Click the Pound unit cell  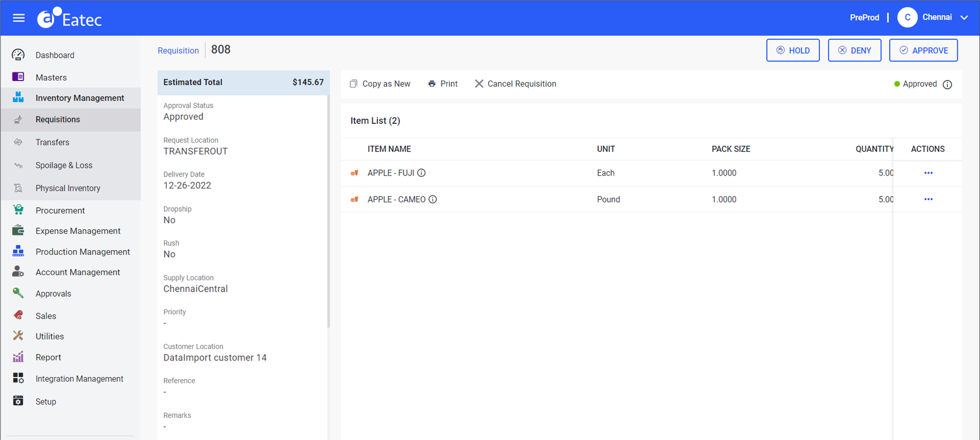click(x=608, y=199)
